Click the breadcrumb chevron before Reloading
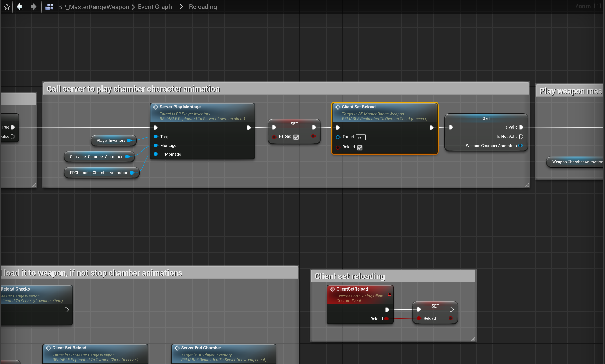 tap(181, 7)
